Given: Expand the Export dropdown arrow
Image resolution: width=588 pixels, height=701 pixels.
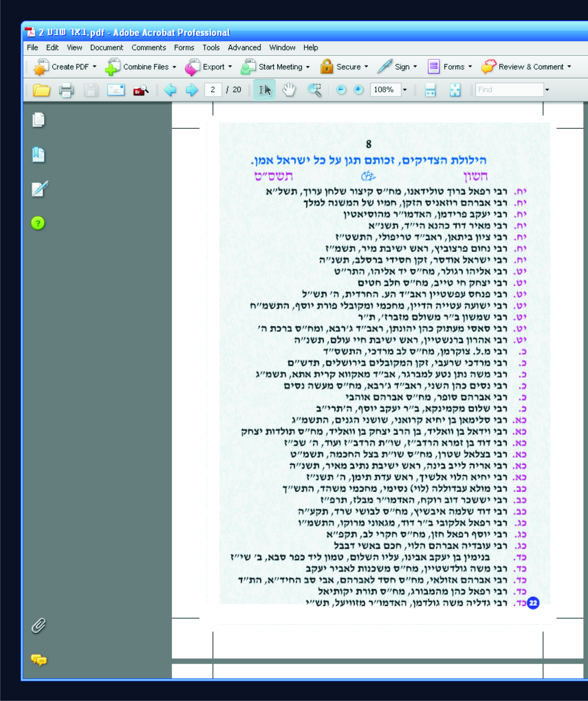Looking at the screenshot, I should click(230, 67).
